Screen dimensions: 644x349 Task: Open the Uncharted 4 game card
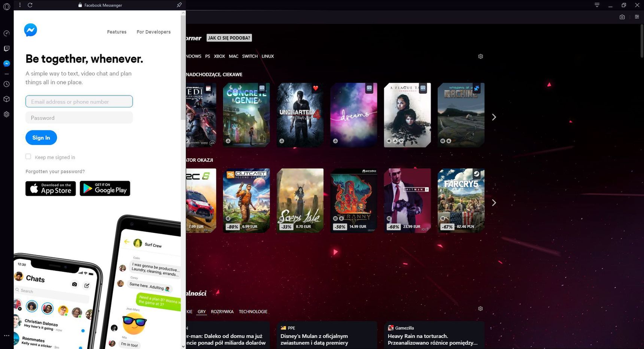click(300, 115)
